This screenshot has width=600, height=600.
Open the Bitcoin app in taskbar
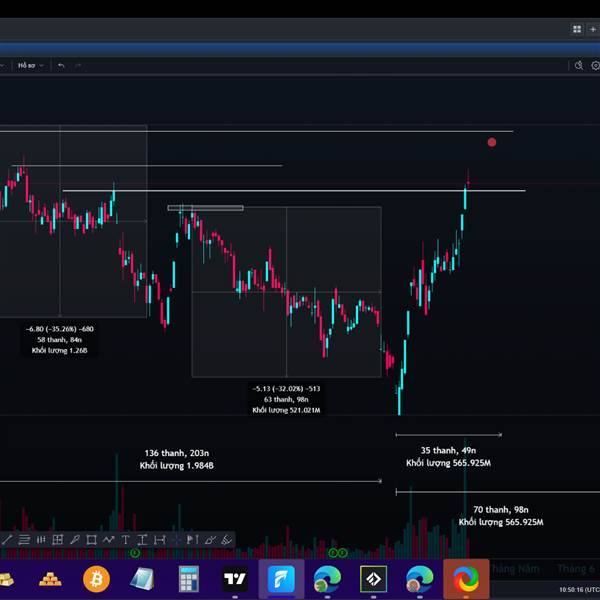click(x=96, y=579)
